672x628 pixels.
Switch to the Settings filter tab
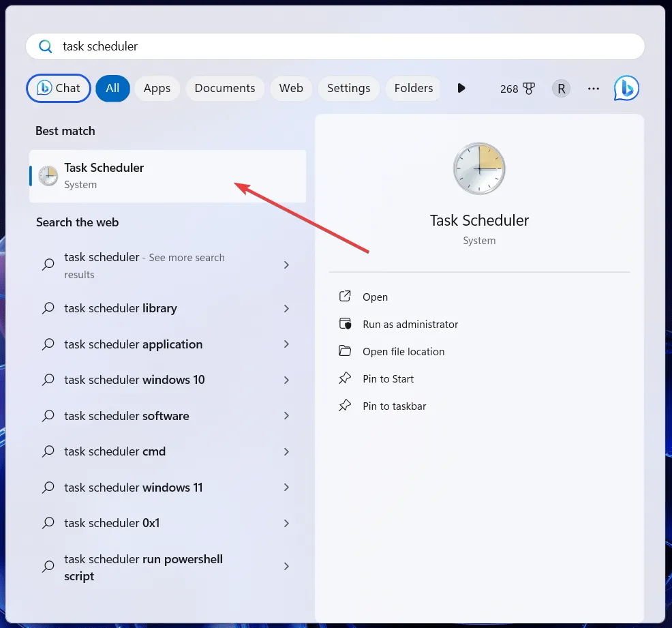click(348, 89)
